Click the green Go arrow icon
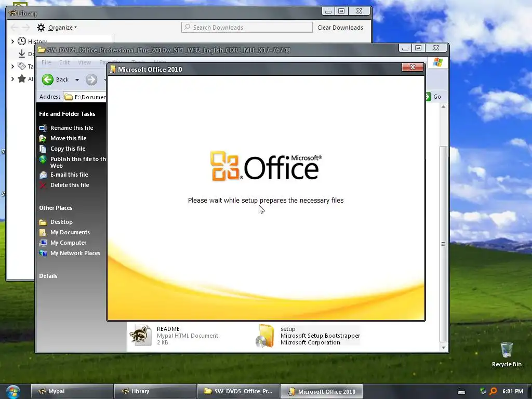 click(x=428, y=97)
